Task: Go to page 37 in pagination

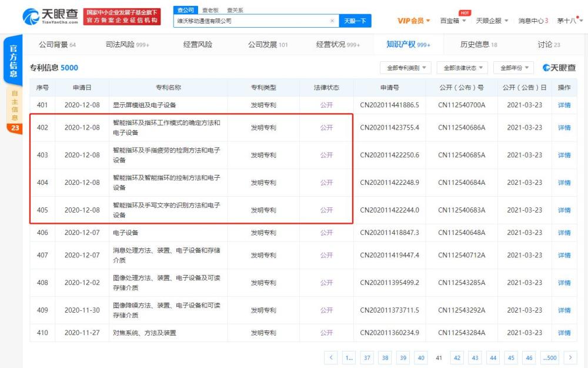Action: coord(367,357)
